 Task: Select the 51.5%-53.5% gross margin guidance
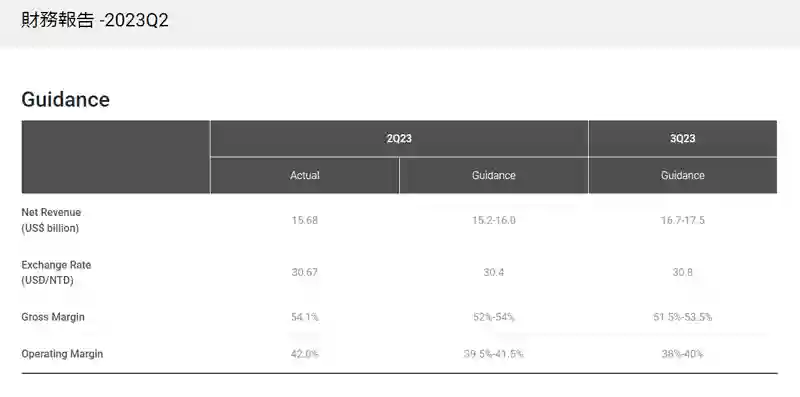(683, 317)
